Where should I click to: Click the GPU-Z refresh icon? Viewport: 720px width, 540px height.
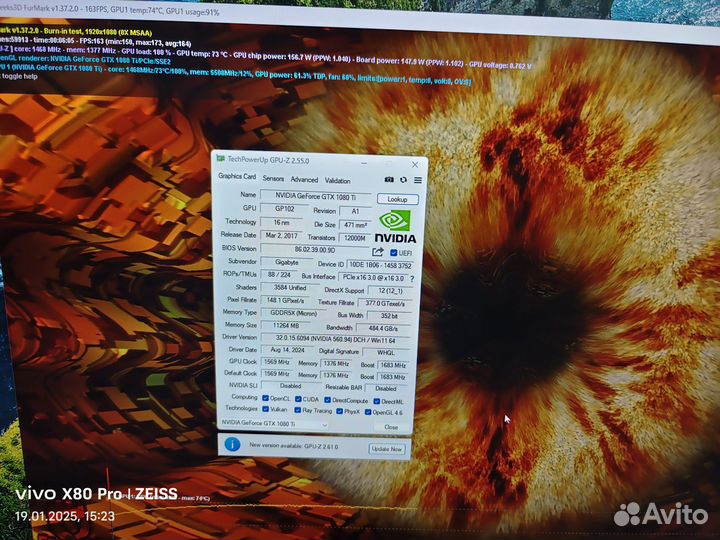point(403,180)
